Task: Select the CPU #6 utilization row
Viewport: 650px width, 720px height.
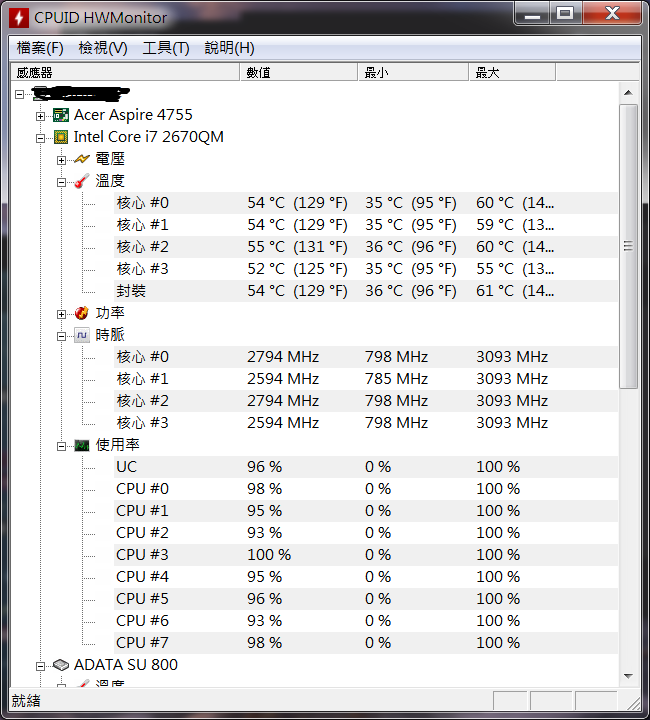Action: click(365, 621)
